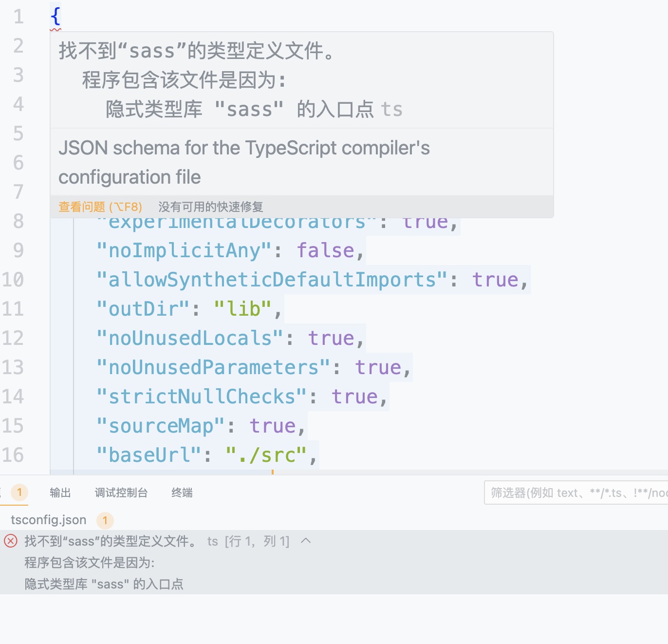
Task: Click the red error circle icon
Action: point(11,541)
